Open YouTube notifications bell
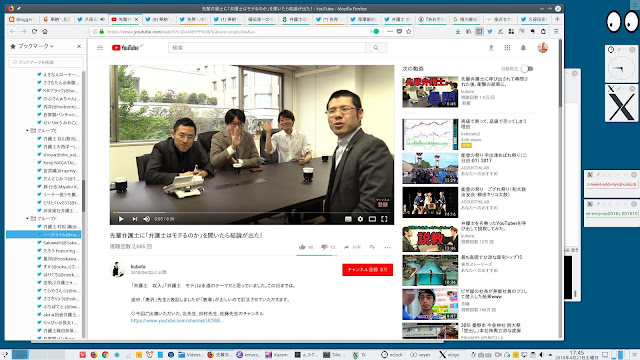640x360 pixels. (x=523, y=48)
